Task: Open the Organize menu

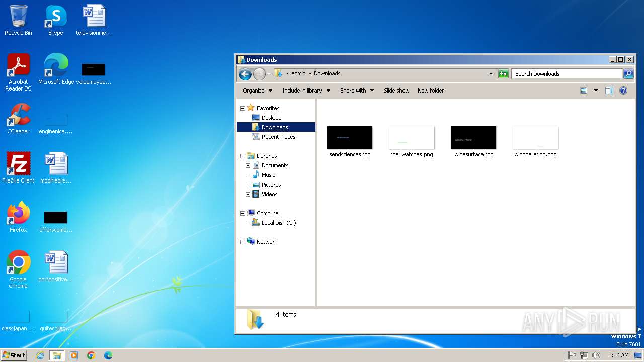Action: coord(257,90)
